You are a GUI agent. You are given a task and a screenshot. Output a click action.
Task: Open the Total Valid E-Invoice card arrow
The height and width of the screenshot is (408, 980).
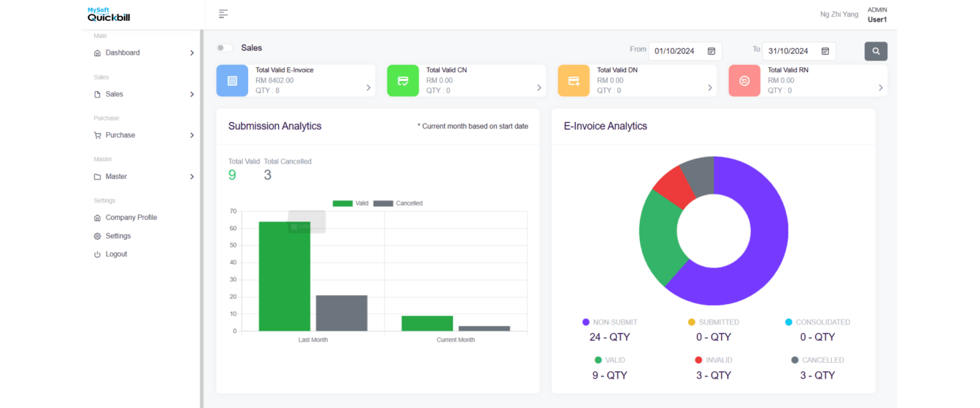tap(368, 88)
